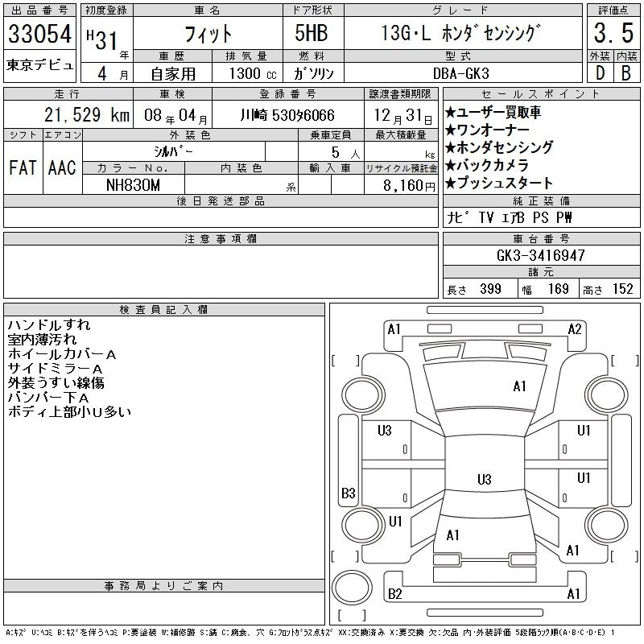Screen dimensions: 644x644
Task: Click the overall grade 3.5 score
Action: click(613, 33)
